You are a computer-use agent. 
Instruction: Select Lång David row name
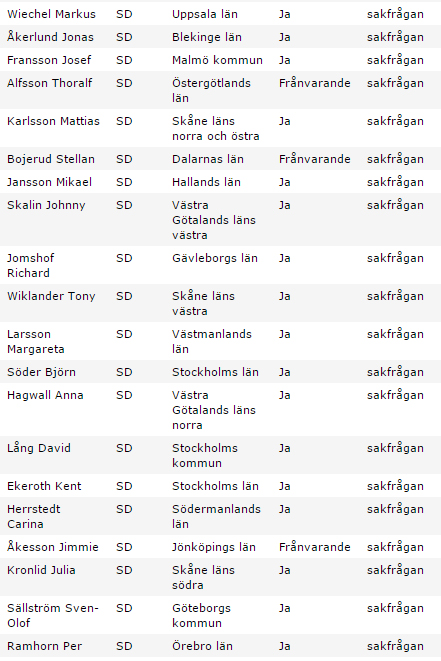click(39, 448)
